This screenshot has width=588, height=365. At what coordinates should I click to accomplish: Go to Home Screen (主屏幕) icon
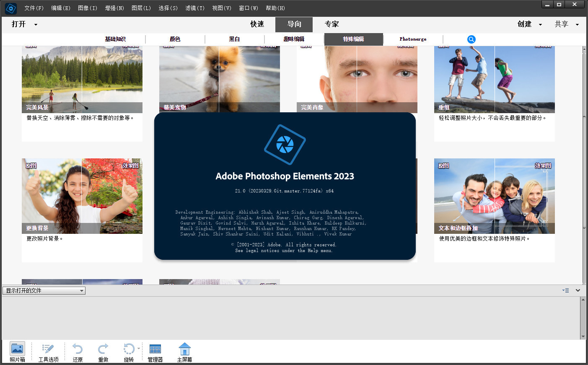click(184, 352)
